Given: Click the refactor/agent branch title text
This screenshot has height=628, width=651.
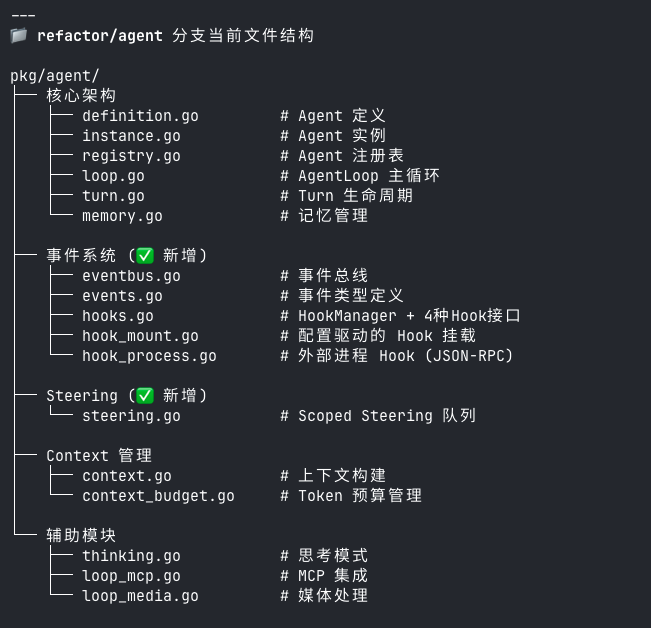Looking at the screenshot, I should [99, 36].
